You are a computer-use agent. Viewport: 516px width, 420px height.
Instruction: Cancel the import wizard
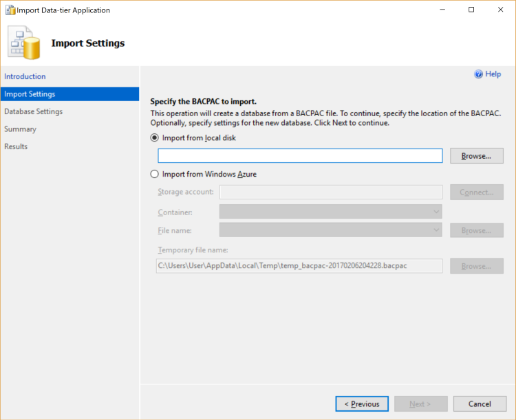pyautogui.click(x=480, y=404)
